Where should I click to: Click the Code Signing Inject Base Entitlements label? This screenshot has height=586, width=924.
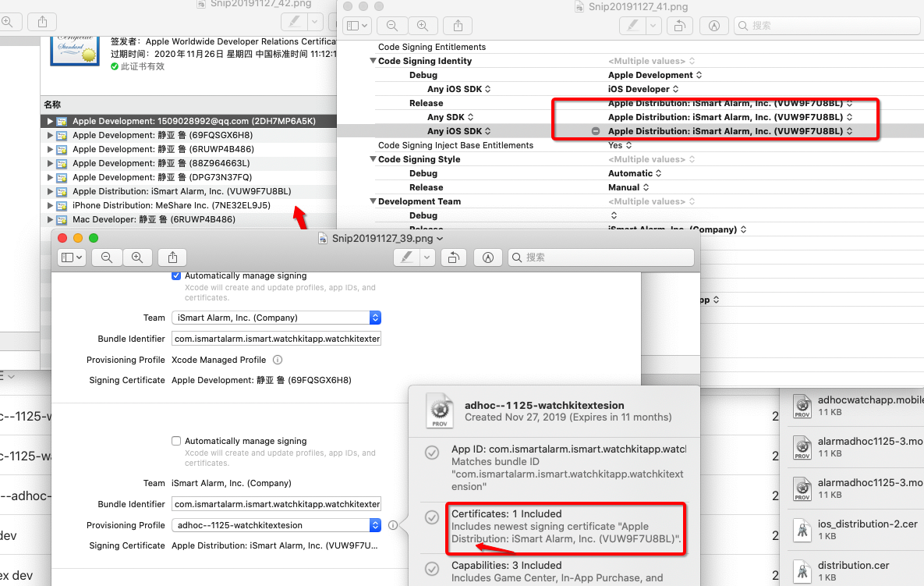(455, 145)
